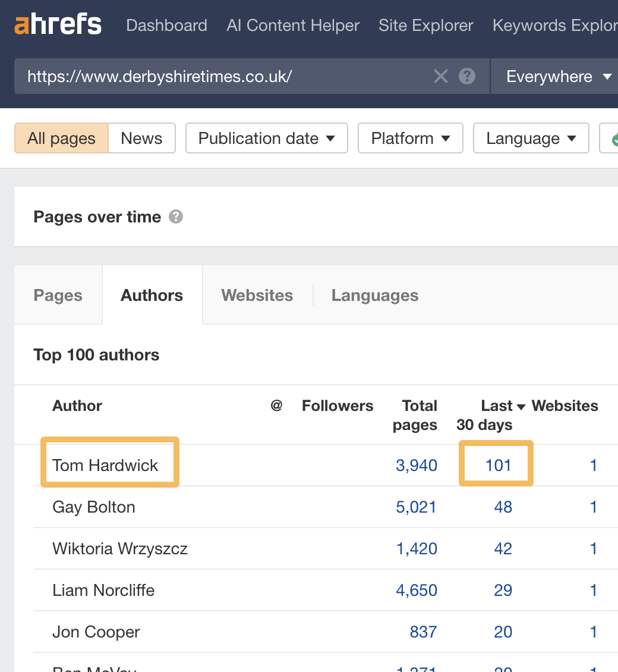618x672 pixels.
Task: Switch to the Websites tab
Action: point(257,295)
